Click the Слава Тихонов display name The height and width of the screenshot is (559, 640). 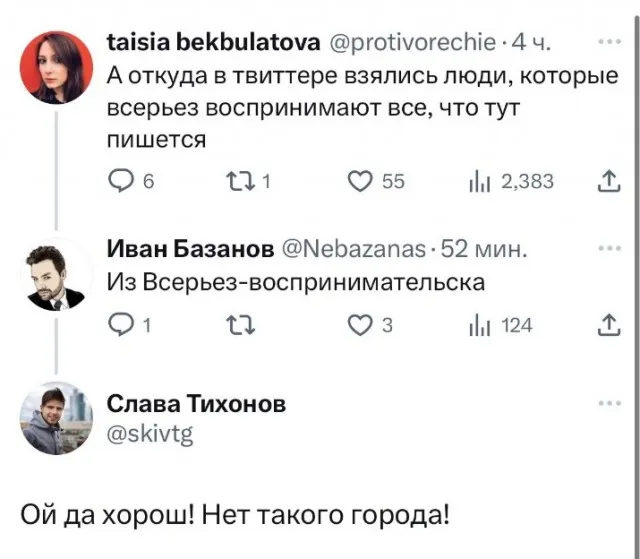196,404
